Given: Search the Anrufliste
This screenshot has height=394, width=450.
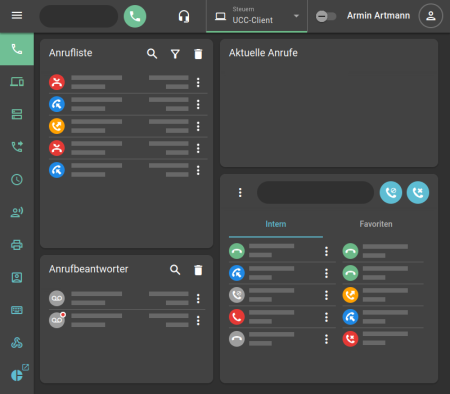Looking at the screenshot, I should pyautogui.click(x=152, y=53).
